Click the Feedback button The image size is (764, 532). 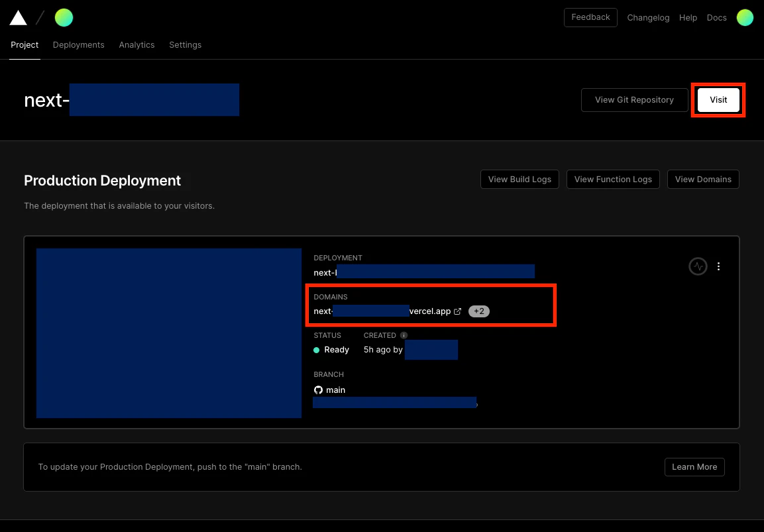point(590,17)
